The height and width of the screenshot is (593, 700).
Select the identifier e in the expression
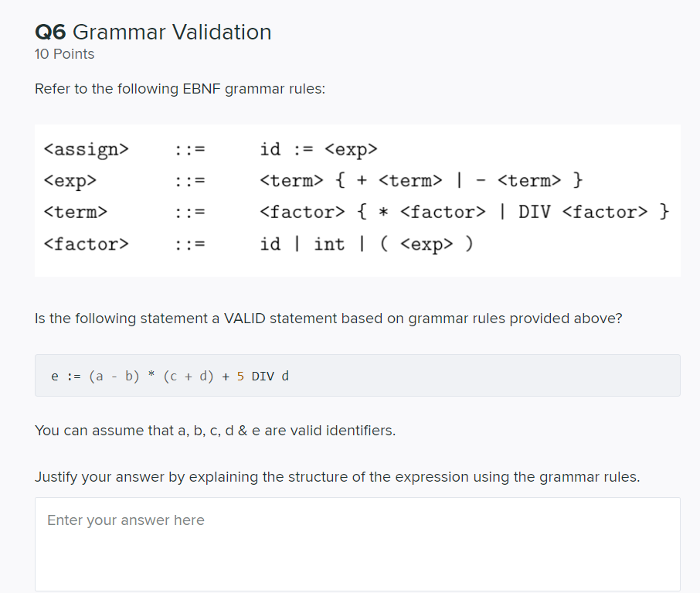(x=54, y=376)
